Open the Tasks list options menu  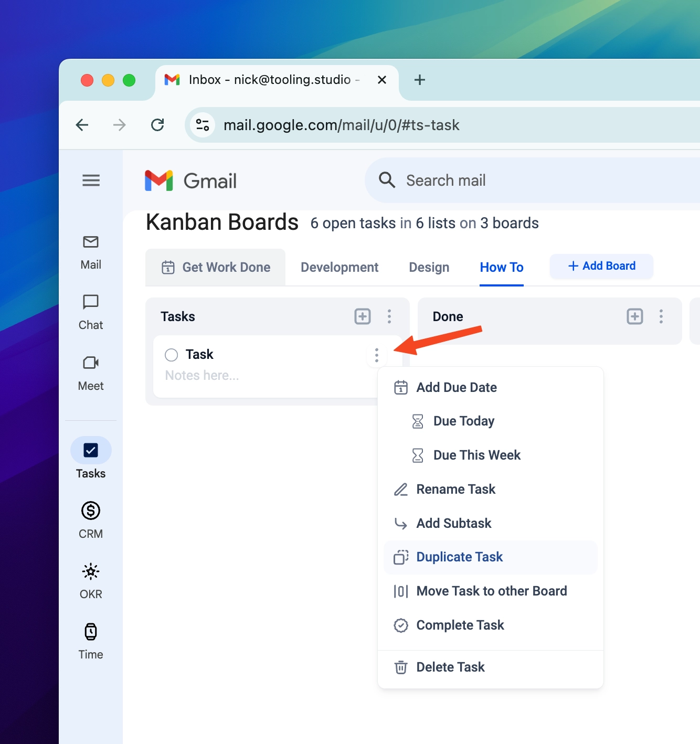pos(389,316)
